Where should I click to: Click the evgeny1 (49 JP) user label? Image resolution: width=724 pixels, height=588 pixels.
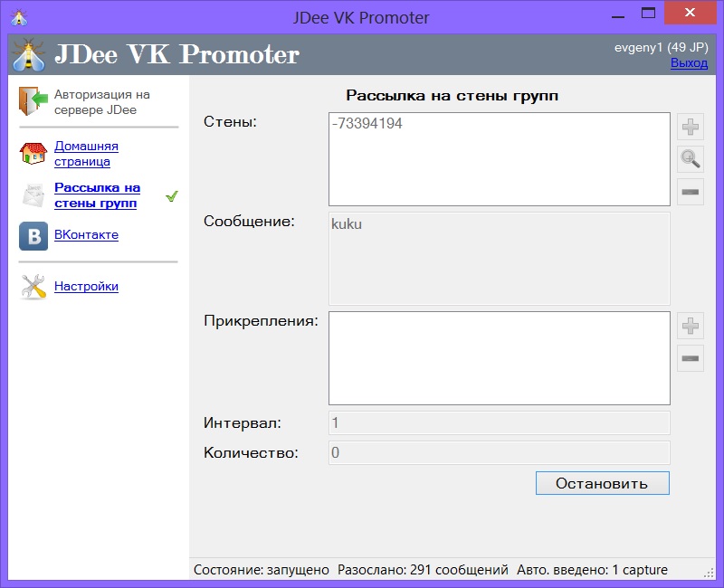[661, 48]
